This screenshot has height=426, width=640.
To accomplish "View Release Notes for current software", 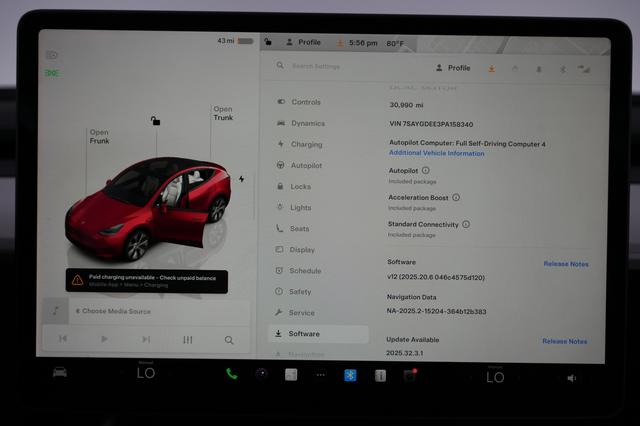I will [x=566, y=264].
